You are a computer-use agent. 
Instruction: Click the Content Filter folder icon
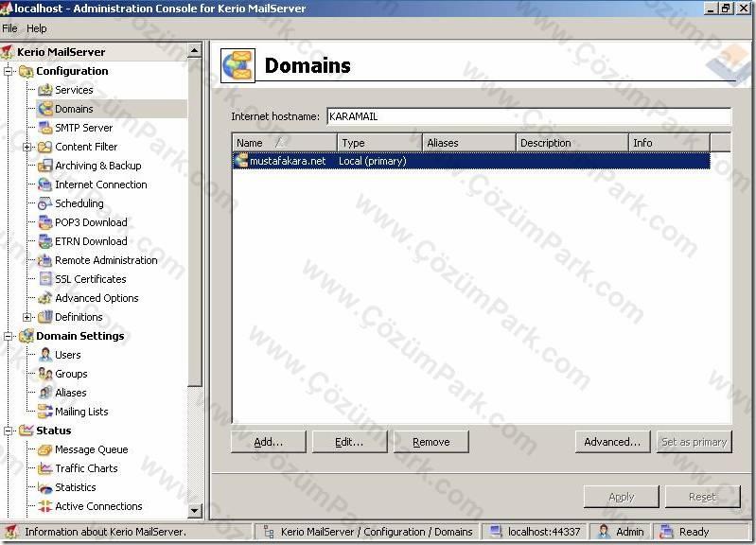tap(44, 147)
